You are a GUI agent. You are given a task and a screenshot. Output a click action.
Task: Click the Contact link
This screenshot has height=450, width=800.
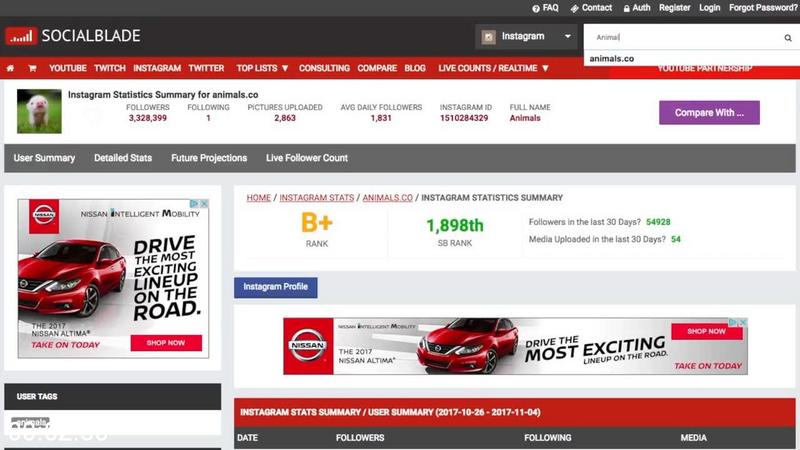(x=596, y=8)
